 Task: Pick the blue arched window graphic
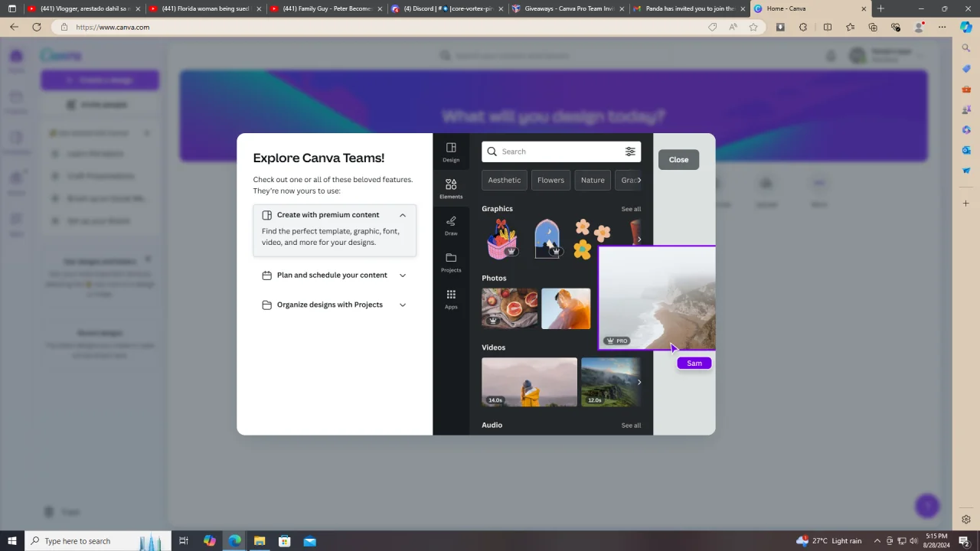pos(547,239)
